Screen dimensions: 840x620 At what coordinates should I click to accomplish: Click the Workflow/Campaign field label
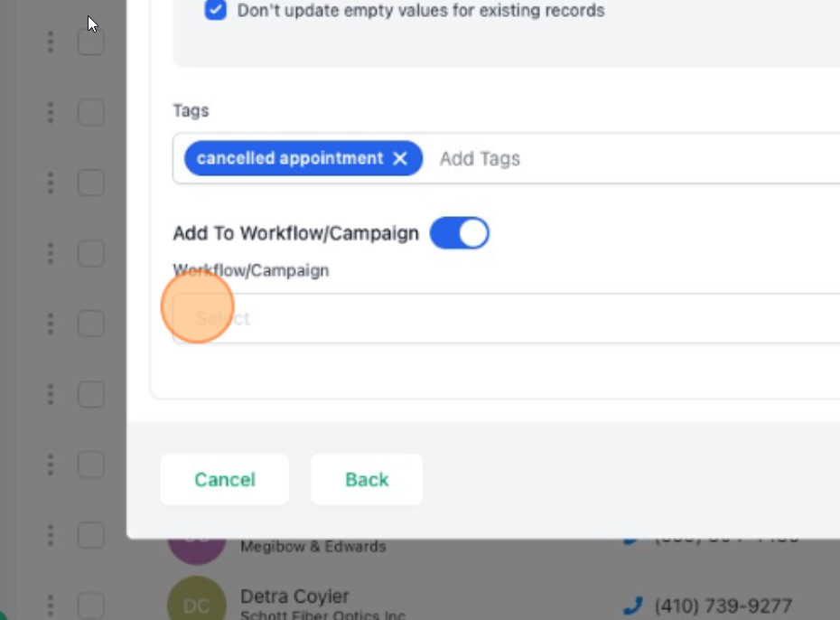251,270
